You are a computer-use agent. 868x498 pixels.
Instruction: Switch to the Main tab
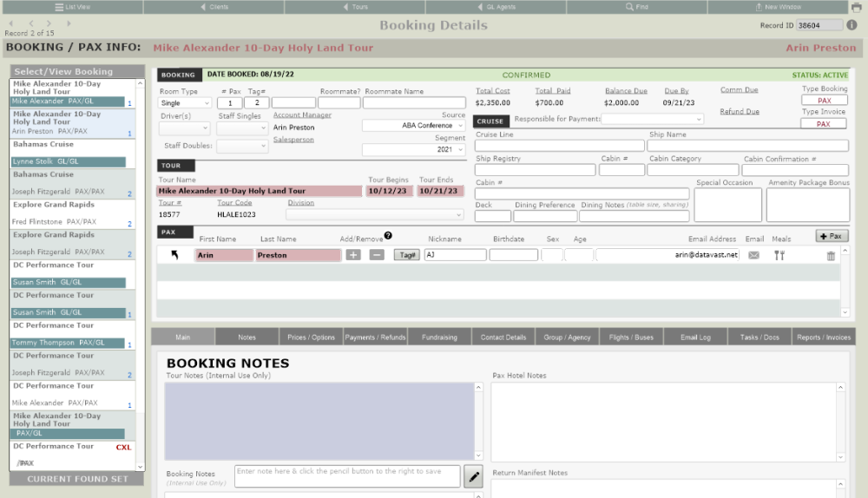click(x=182, y=337)
